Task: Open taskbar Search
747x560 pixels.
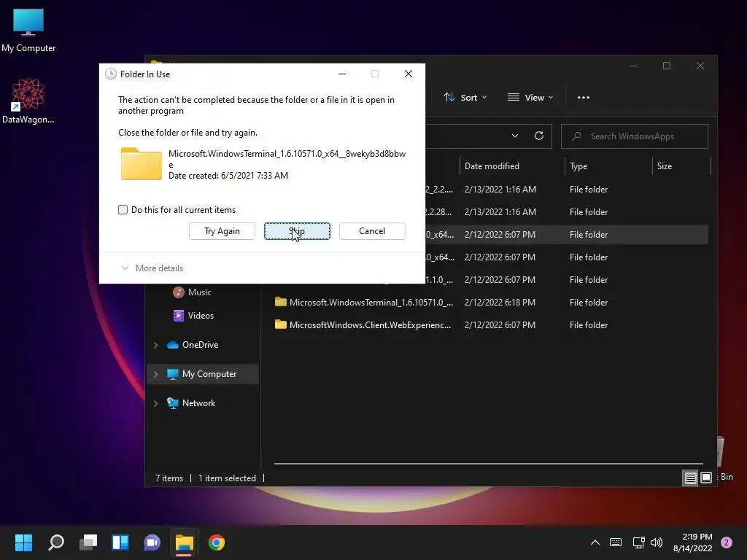Action: pyautogui.click(x=55, y=542)
